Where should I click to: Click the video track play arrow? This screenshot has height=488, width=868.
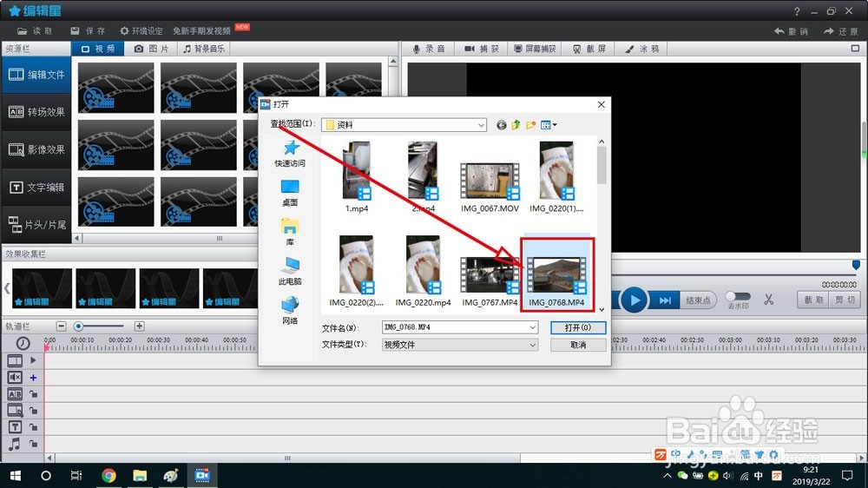pos(33,360)
